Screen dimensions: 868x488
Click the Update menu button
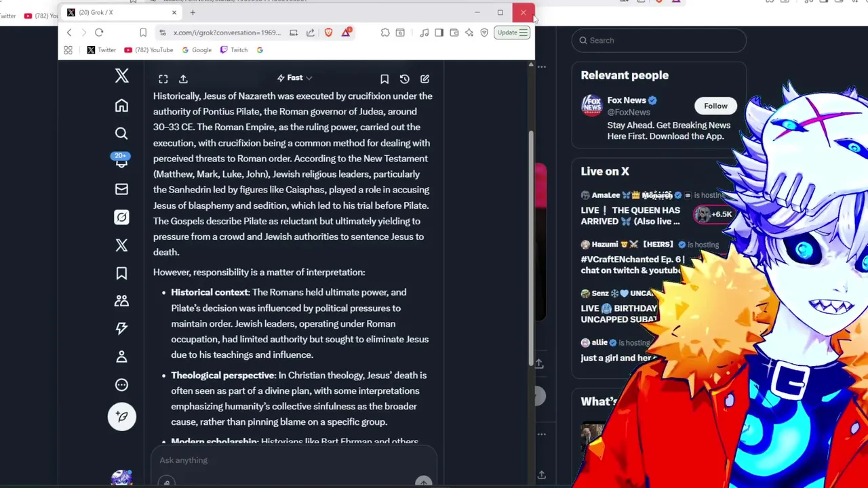point(512,33)
